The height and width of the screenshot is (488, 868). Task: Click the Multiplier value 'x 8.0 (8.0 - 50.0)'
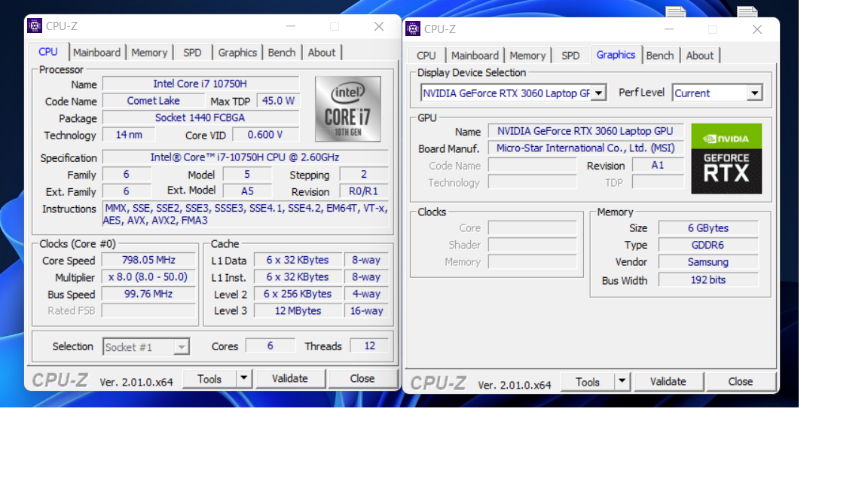[x=149, y=276]
